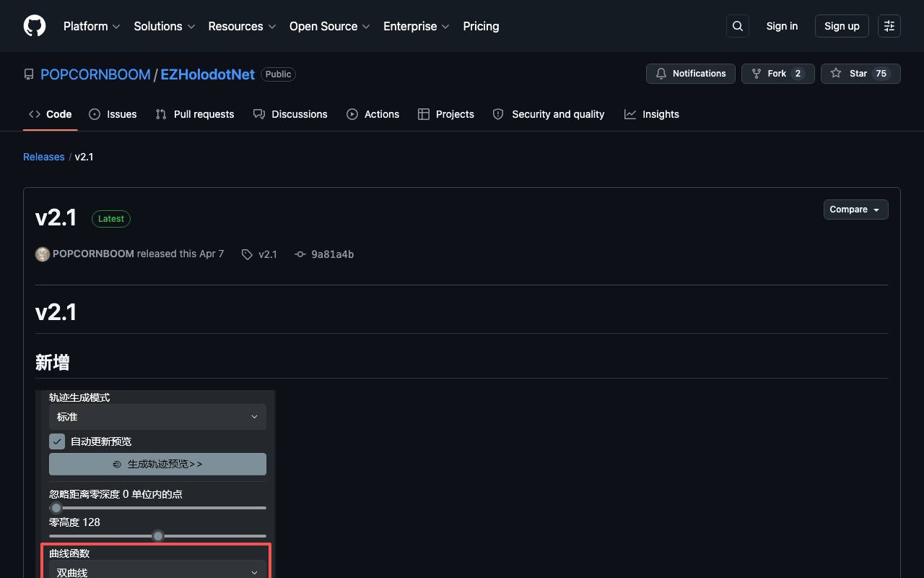The width and height of the screenshot is (924, 578).
Task: Open the EZHolodotNet repository link
Action: tap(208, 74)
